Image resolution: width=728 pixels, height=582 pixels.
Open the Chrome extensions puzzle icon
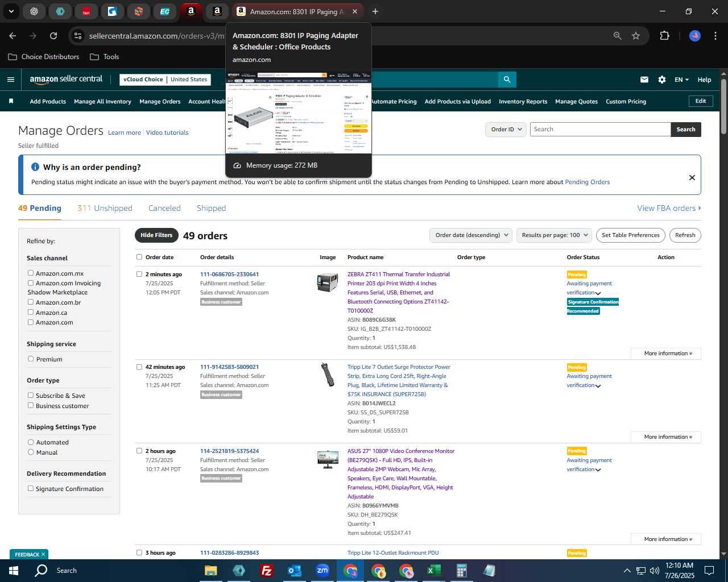(x=664, y=36)
